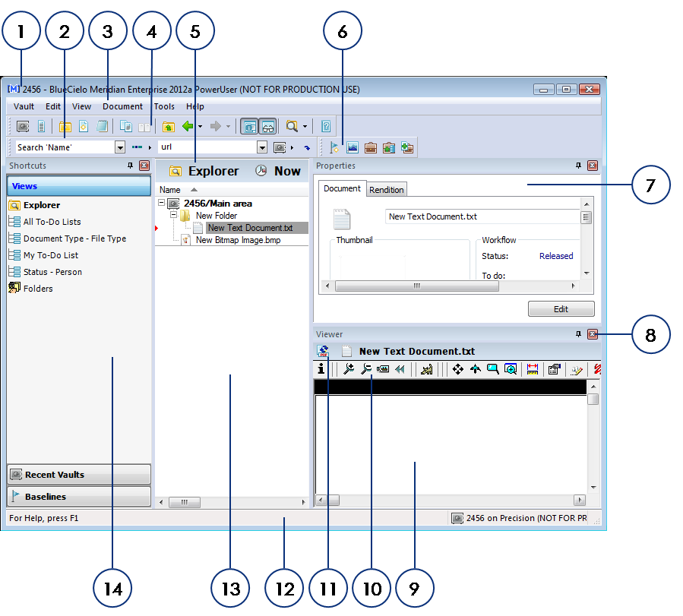Open the Document menu
This screenshot has width=683, height=616.
pyautogui.click(x=122, y=106)
